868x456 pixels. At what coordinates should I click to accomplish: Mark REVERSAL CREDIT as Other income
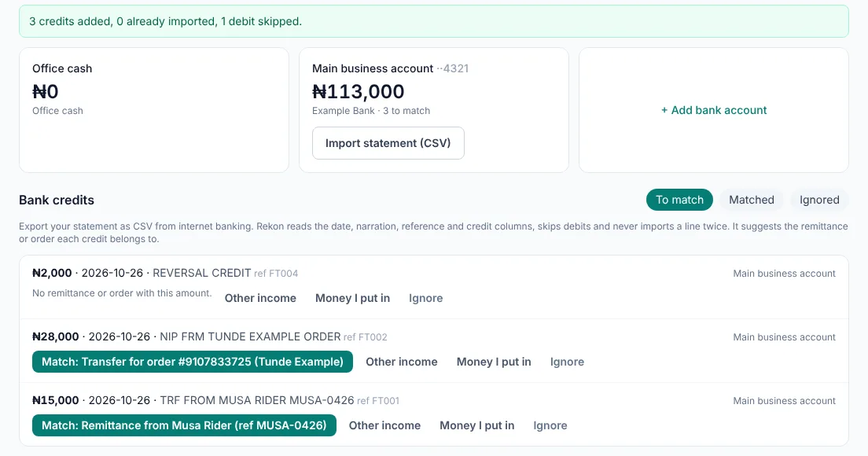point(260,298)
